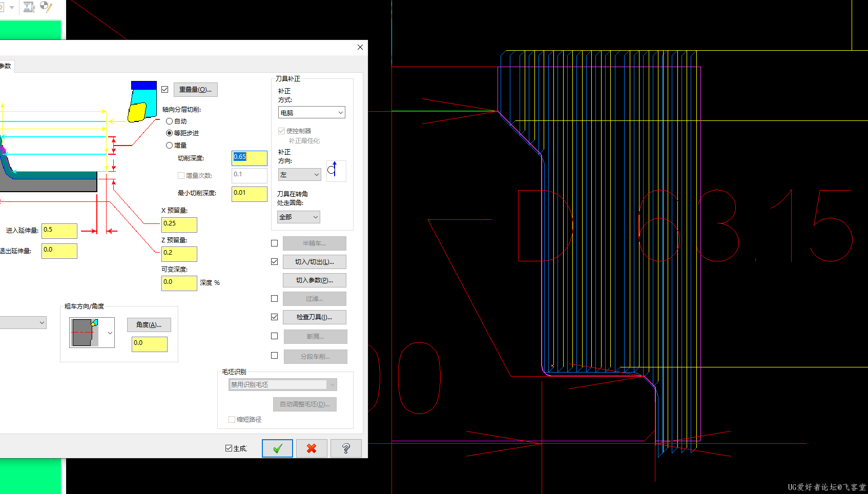Toggle the 生成 checkbox
Image resolution: width=868 pixels, height=494 pixels.
pos(229,448)
